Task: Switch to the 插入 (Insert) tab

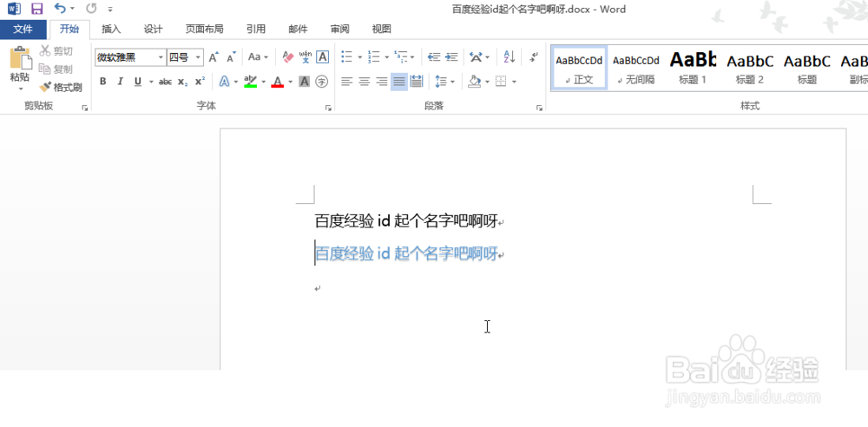Action: [111, 30]
